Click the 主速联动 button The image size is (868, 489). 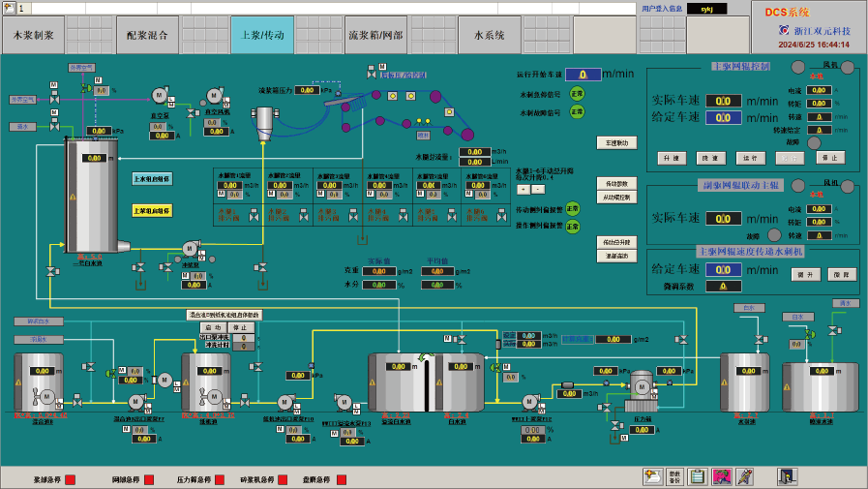(616, 142)
